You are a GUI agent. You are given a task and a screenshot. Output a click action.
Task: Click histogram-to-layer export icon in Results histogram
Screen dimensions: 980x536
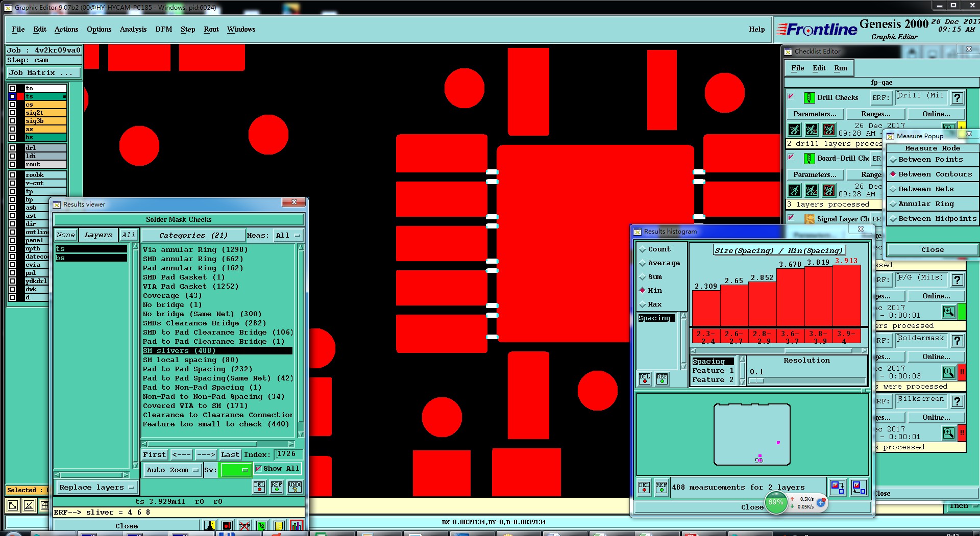[838, 487]
